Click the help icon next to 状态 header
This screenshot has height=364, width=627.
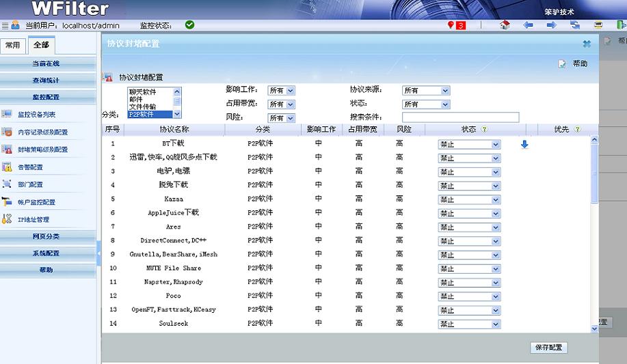click(x=484, y=129)
